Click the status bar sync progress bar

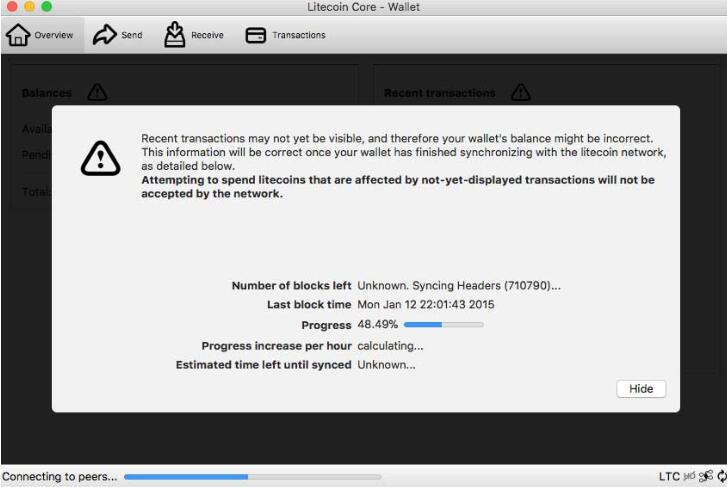click(253, 476)
